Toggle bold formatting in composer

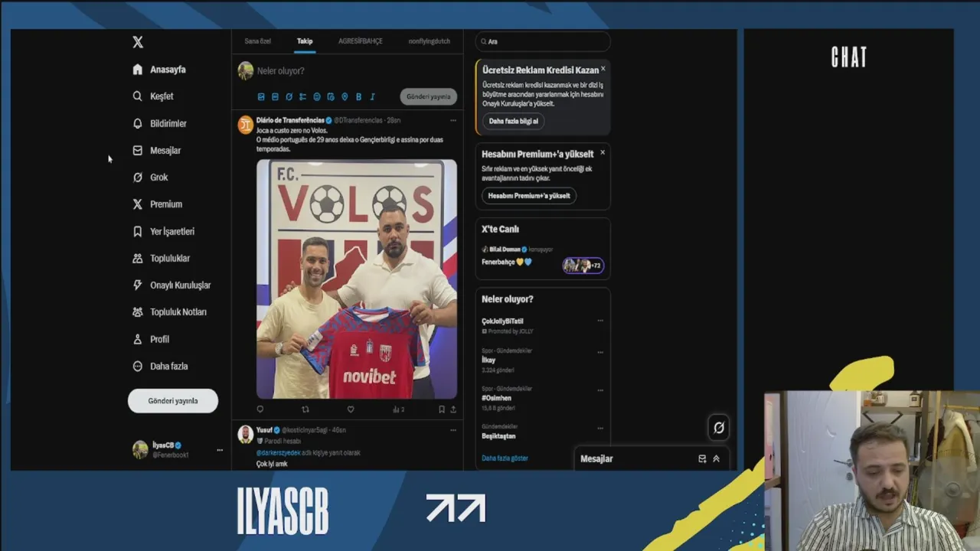358,97
